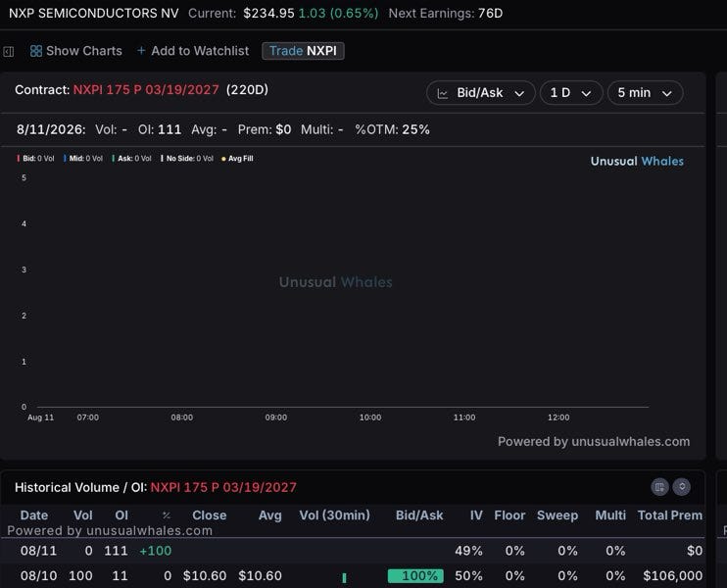Image resolution: width=727 pixels, height=588 pixels.
Task: Sort table by Date column
Action: (34, 515)
